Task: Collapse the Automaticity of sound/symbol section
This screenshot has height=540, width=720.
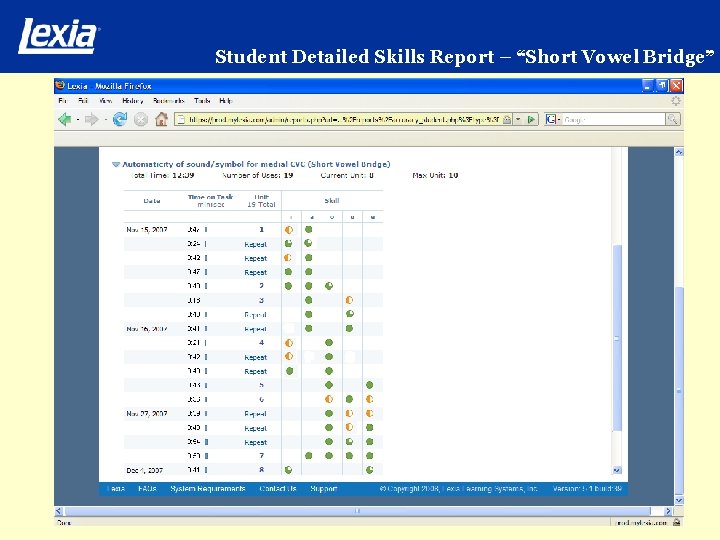Action: tap(116, 164)
